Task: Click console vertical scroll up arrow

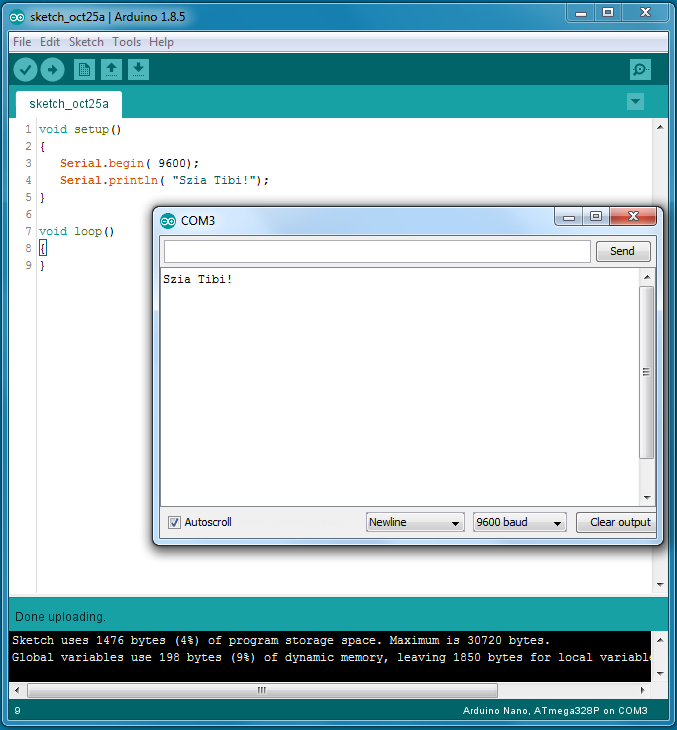Action: 660,640
